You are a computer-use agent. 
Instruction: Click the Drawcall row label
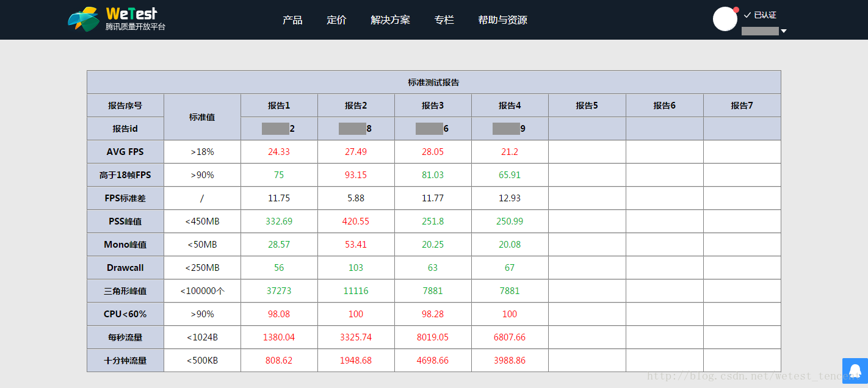tap(125, 268)
